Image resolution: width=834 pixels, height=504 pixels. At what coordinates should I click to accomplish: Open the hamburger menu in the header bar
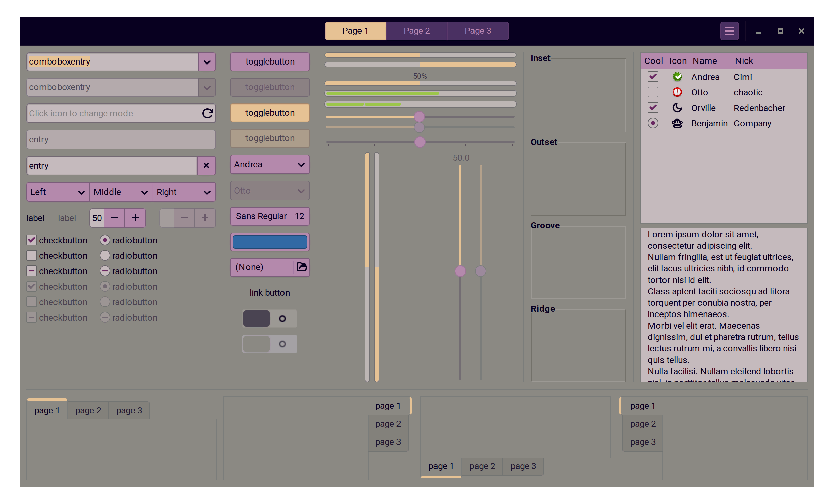pyautogui.click(x=729, y=31)
